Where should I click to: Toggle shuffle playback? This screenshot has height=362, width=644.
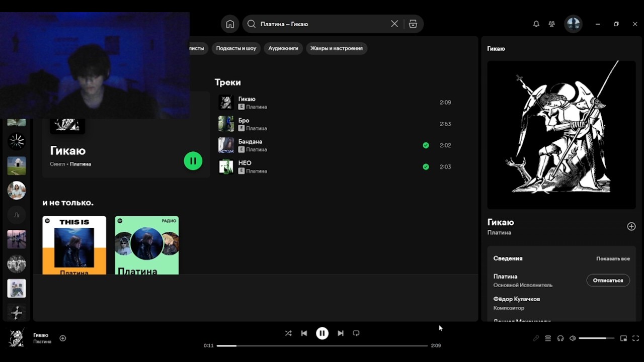pyautogui.click(x=288, y=333)
